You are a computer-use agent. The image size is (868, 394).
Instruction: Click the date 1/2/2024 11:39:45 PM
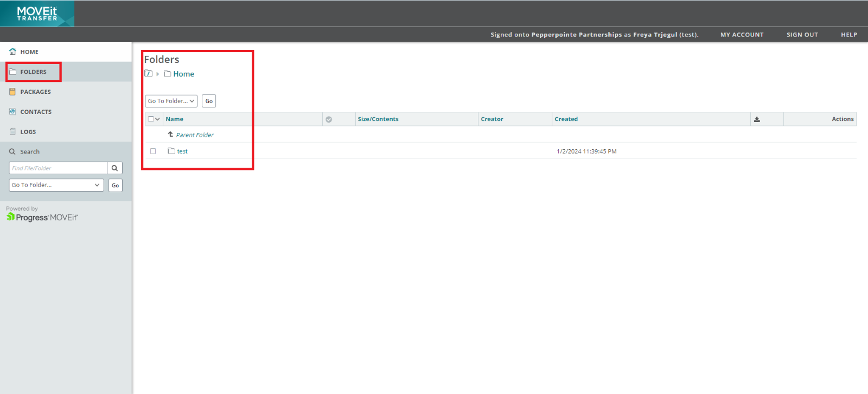[586, 151]
